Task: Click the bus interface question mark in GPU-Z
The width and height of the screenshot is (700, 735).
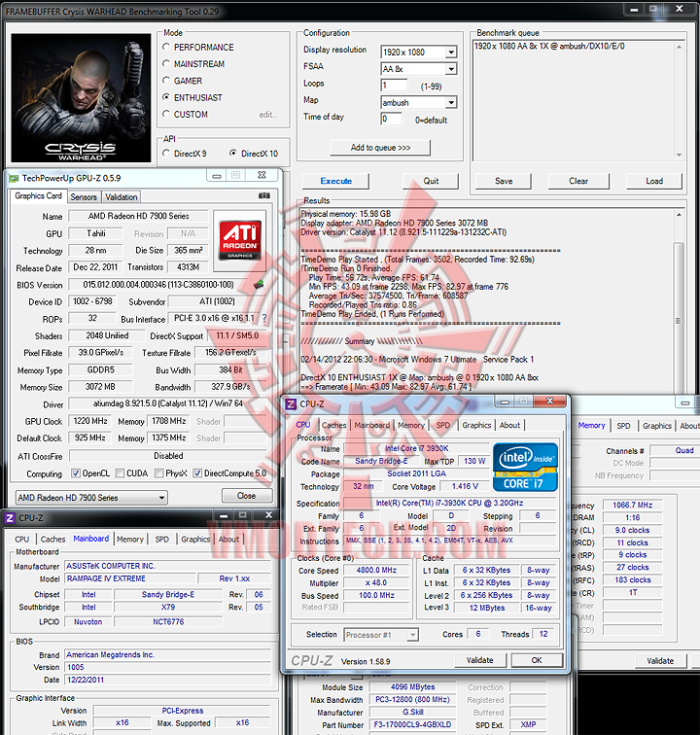Action: coord(264,318)
